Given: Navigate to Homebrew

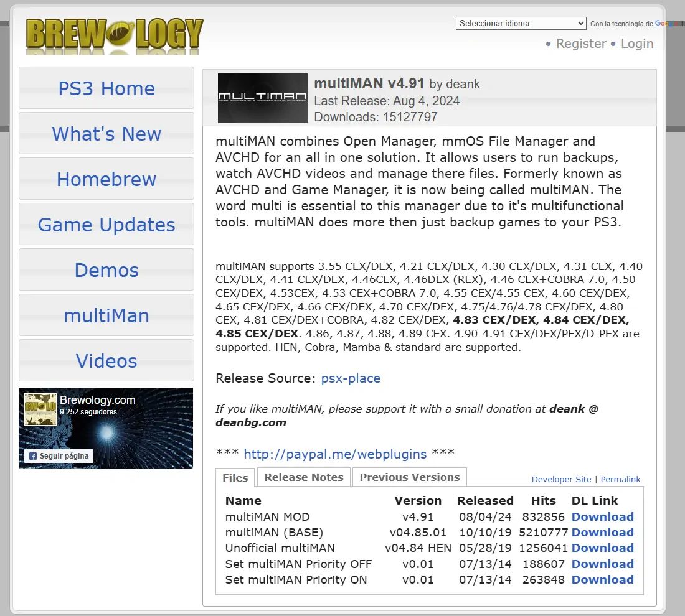Looking at the screenshot, I should click(106, 179).
